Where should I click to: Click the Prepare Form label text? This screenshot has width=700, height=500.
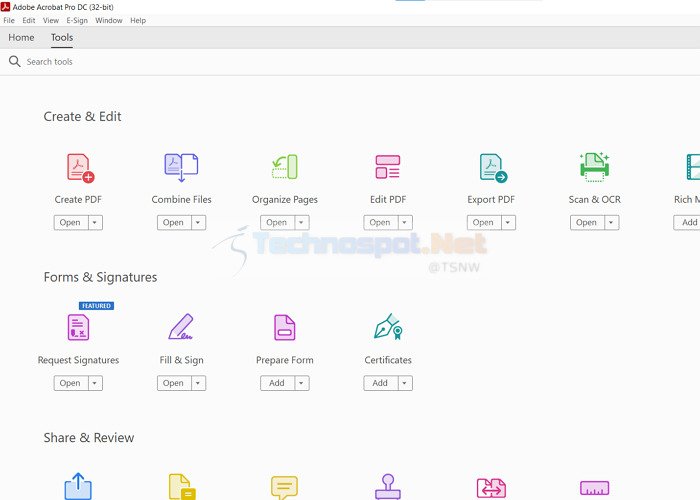tap(285, 360)
